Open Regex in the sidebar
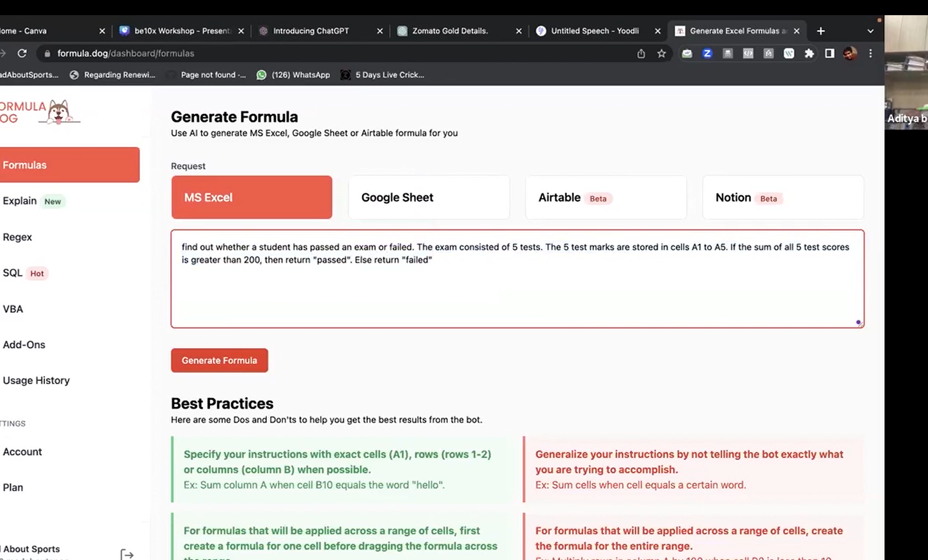This screenshot has height=560, width=928. (17, 237)
